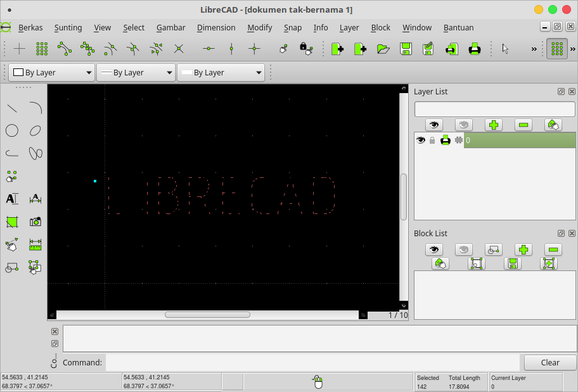Viewport: 578px width, 392px height.
Task: Select the MText tool
Action: pos(12,199)
